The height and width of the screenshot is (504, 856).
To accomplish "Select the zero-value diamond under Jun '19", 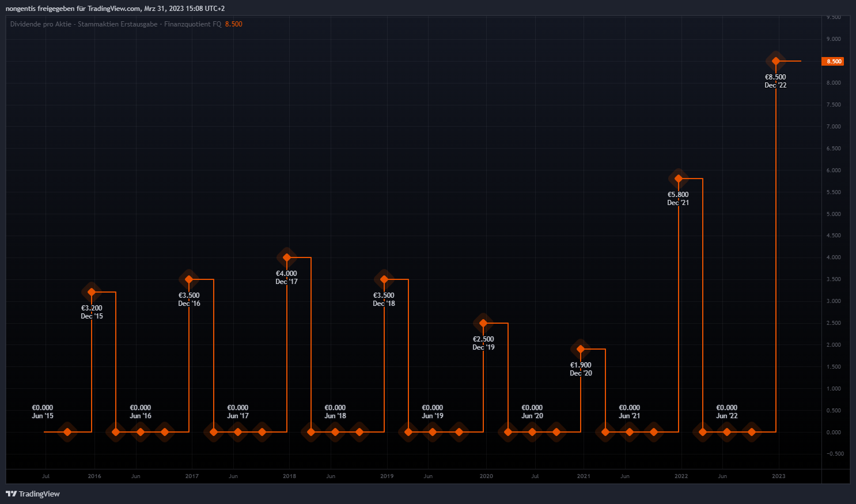I will pyautogui.click(x=433, y=432).
